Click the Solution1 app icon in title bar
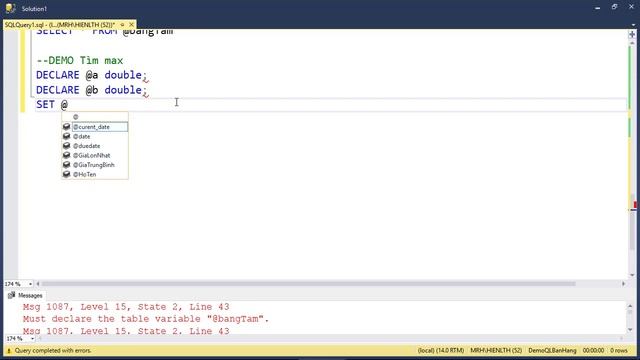Screen dimensions: 640x360 pyautogui.click(x=10, y=8)
